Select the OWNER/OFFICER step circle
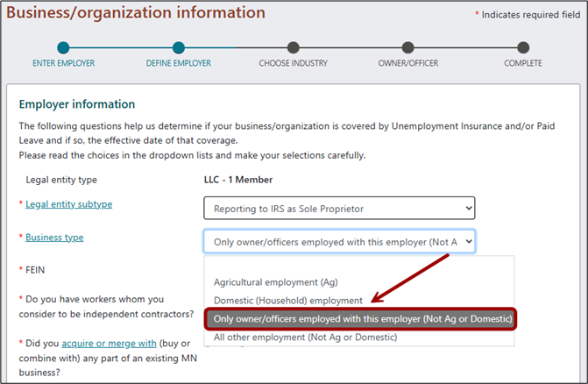Viewport: 588px width, 384px height. click(x=408, y=47)
